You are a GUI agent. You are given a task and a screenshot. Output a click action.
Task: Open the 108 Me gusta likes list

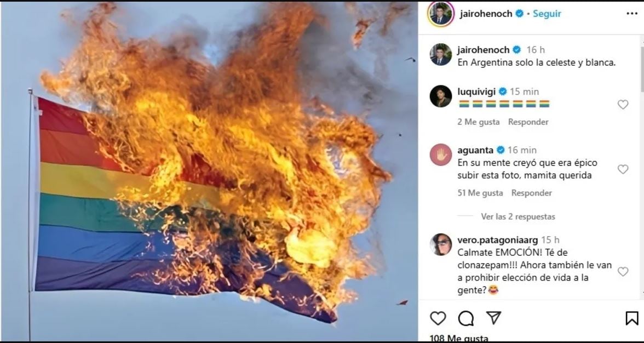pos(459,339)
